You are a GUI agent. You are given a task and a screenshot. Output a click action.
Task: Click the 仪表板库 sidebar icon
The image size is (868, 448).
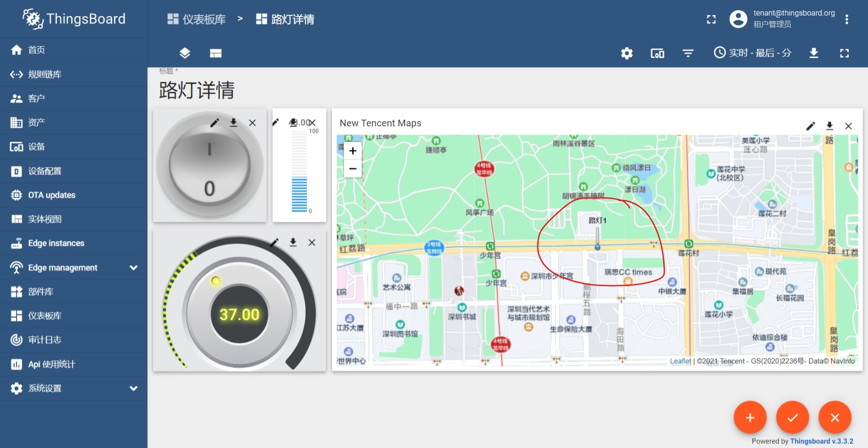click(17, 316)
